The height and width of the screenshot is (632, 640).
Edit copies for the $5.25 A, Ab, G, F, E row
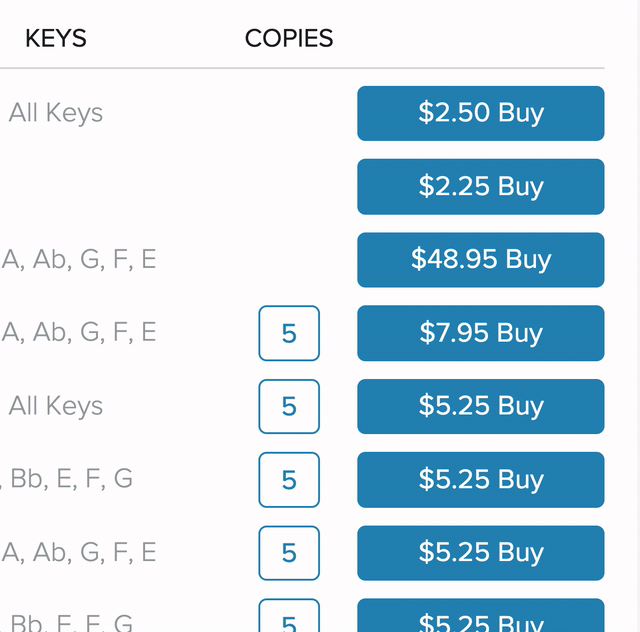click(289, 553)
